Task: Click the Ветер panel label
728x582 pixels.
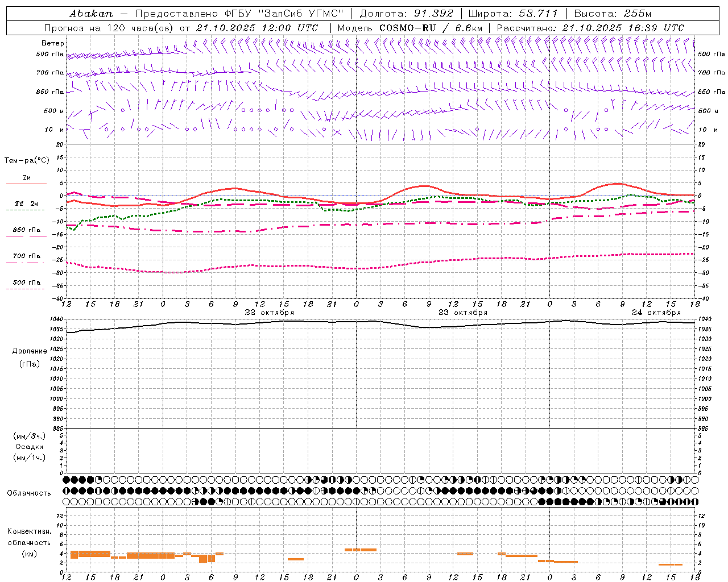Action: pyautogui.click(x=53, y=43)
